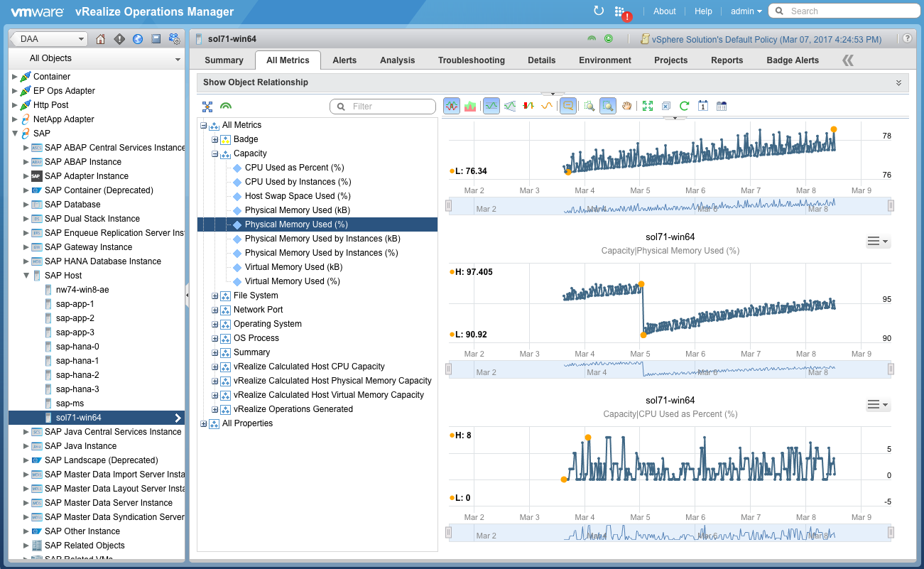
Task: Switch to the Troubleshooting tab
Action: click(x=471, y=60)
